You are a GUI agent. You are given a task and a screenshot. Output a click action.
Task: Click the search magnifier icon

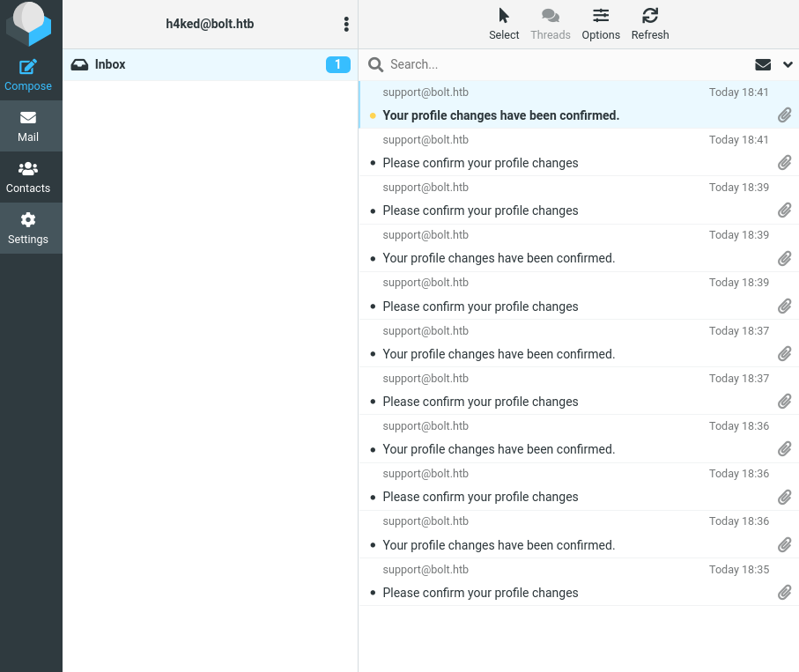(375, 64)
